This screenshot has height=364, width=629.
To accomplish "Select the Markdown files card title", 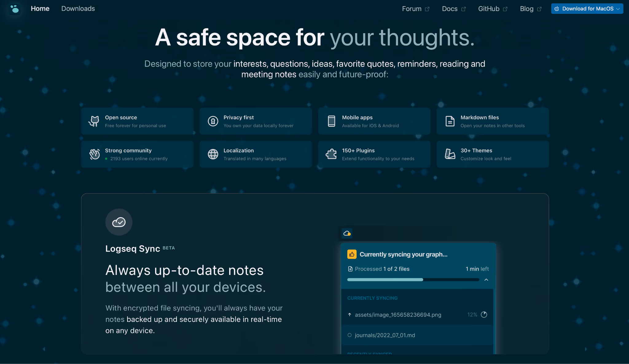I will click(x=480, y=117).
